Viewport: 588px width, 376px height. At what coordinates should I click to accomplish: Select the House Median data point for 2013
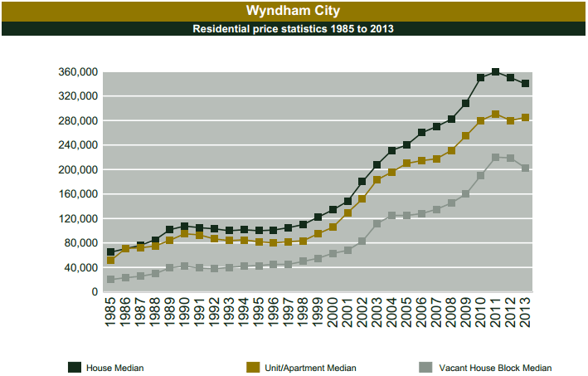coord(525,83)
